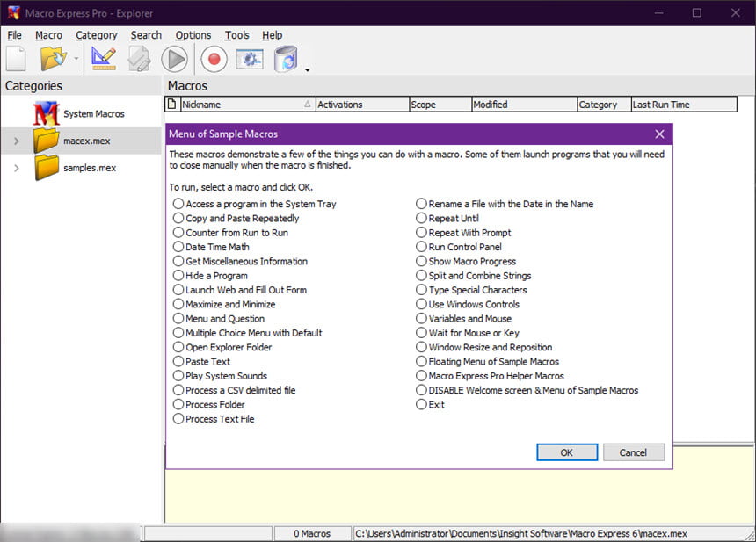
Task: Open the preferences gear window icon
Action: coord(250,59)
